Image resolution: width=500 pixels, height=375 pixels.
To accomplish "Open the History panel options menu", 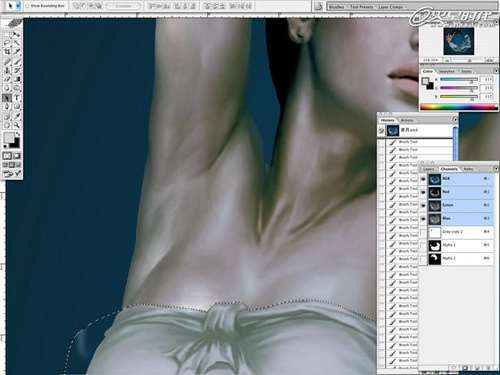I will click(x=455, y=120).
